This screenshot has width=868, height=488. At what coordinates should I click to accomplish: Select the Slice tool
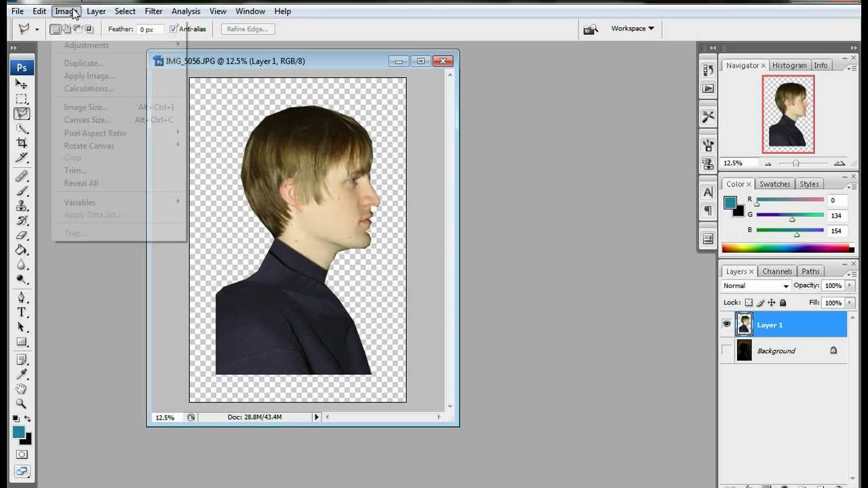pyautogui.click(x=22, y=158)
